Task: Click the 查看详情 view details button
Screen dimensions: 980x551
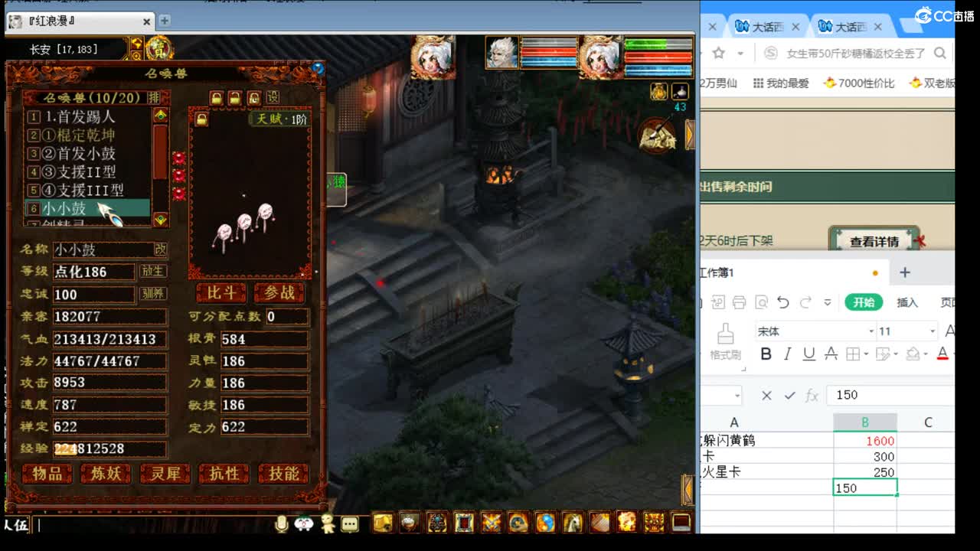Action: coord(874,241)
